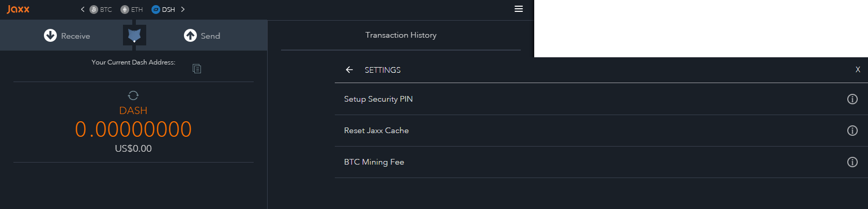Screen dimensions: 868x209
Task: Copy the current Dash address
Action: tap(197, 69)
